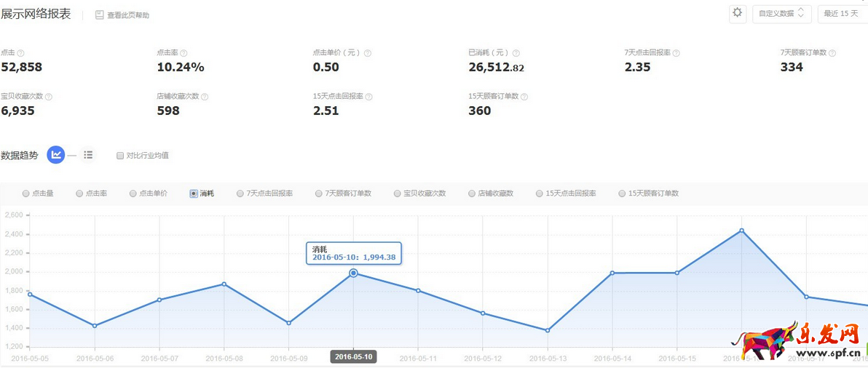Choose the 店铺收藏数 radio option
The height and width of the screenshot is (368, 868).
click(470, 193)
